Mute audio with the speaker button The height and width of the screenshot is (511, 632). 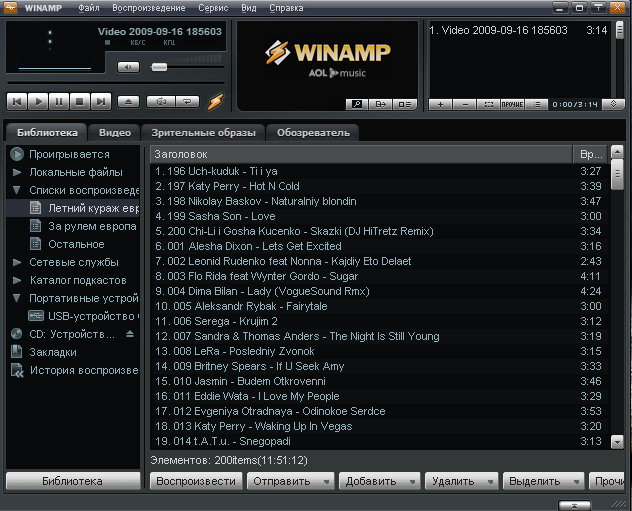tap(128, 67)
